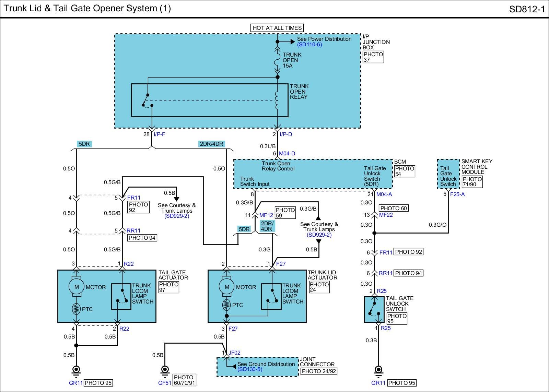View PHOTO 97 of Tail Gate Actuator

tap(168, 287)
